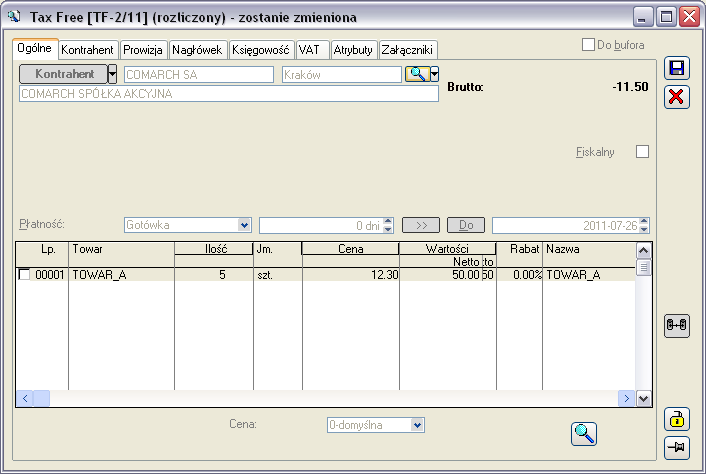Open the Nagłówek tab
The image size is (706, 474).
197,50
